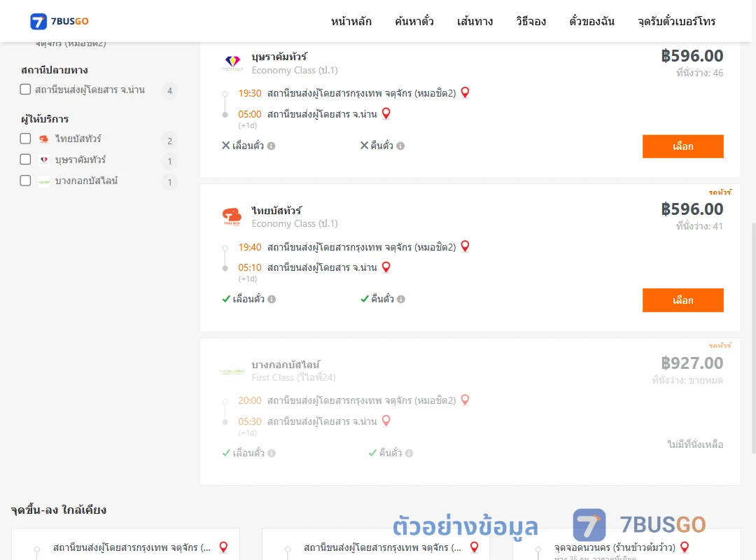This screenshot has width=756, height=560.
Task: Click the ผู้ให้บริการ filter heading
Action: [x=45, y=119]
